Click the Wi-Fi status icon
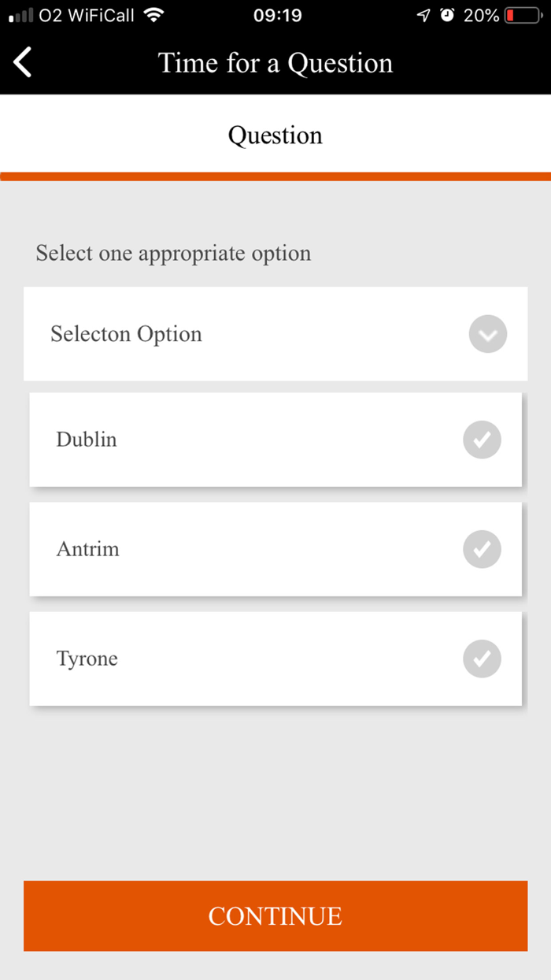This screenshot has height=980, width=551. pos(154,15)
